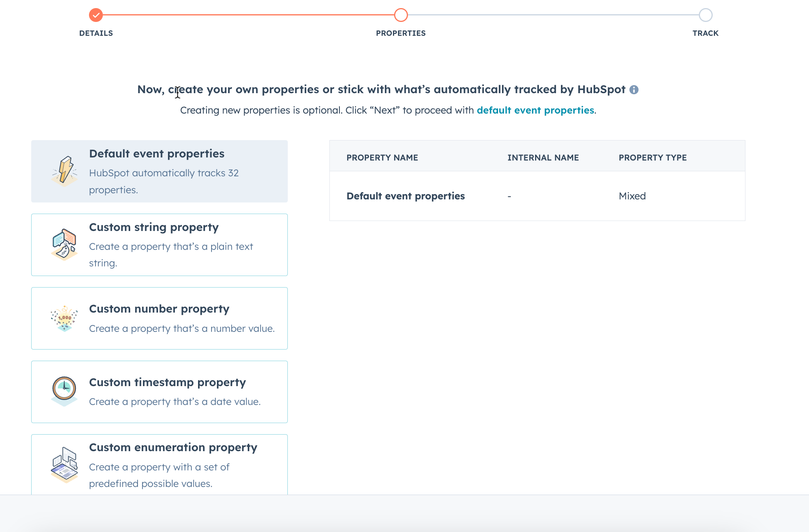
Task: Go back to the Details step
Action: click(x=96, y=33)
